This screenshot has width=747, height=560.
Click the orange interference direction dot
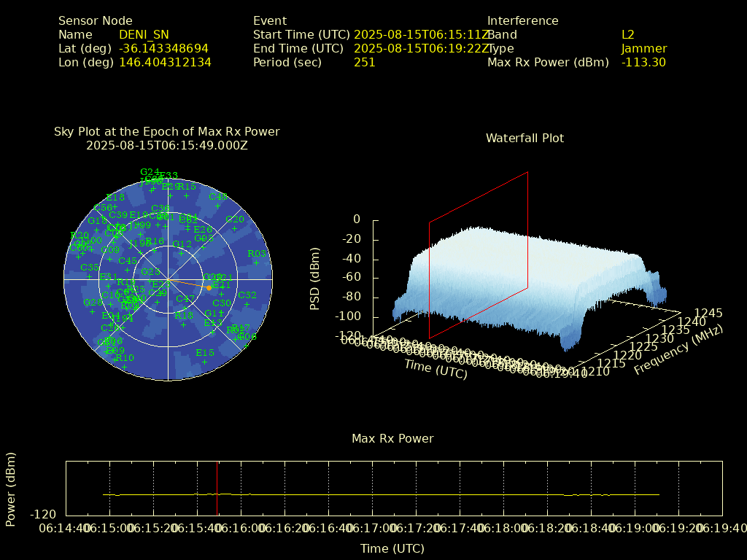(x=209, y=288)
